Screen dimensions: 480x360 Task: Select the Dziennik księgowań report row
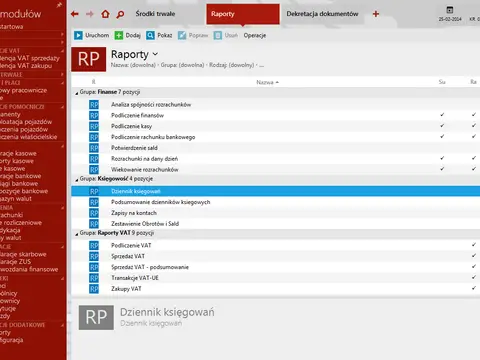tap(276, 191)
